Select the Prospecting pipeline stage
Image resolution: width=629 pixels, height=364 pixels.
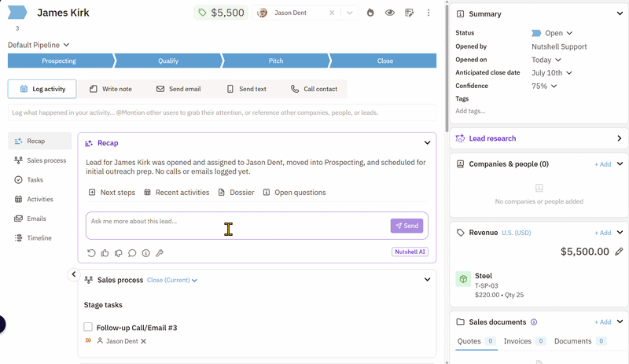pyautogui.click(x=59, y=61)
